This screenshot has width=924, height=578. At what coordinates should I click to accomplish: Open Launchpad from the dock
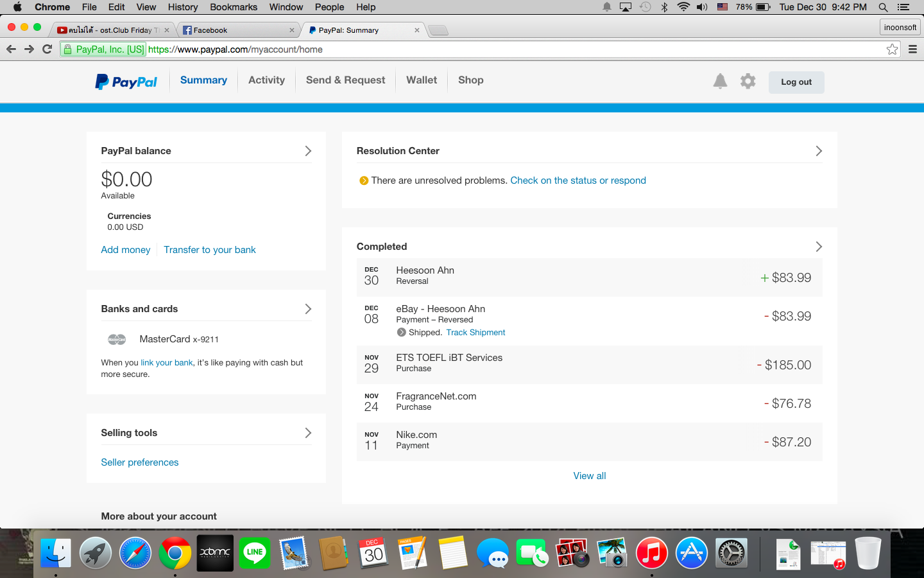[96, 553]
